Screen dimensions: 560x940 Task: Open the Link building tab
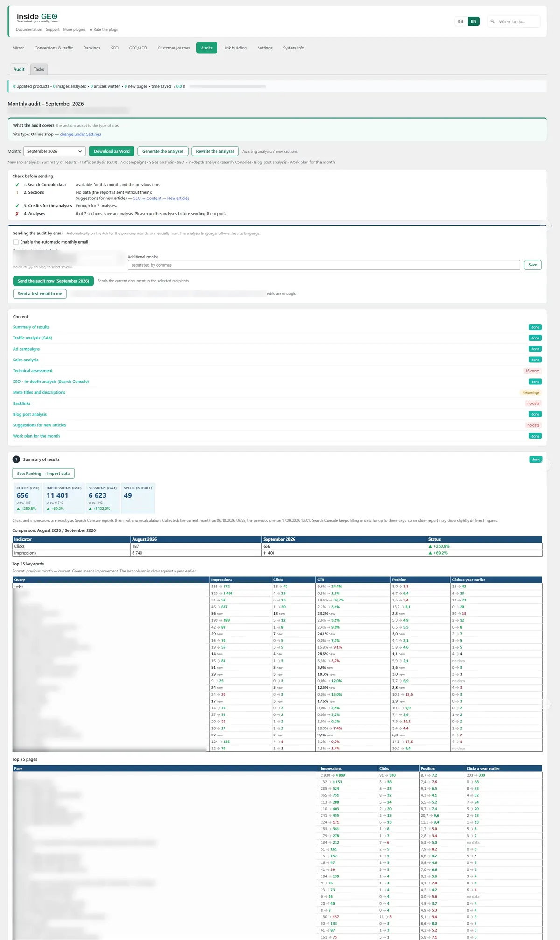[x=235, y=48]
